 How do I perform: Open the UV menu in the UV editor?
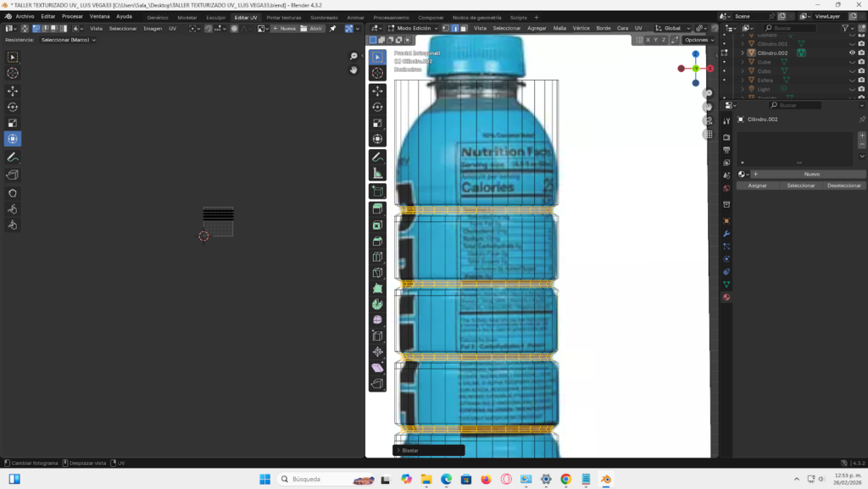(x=172, y=28)
